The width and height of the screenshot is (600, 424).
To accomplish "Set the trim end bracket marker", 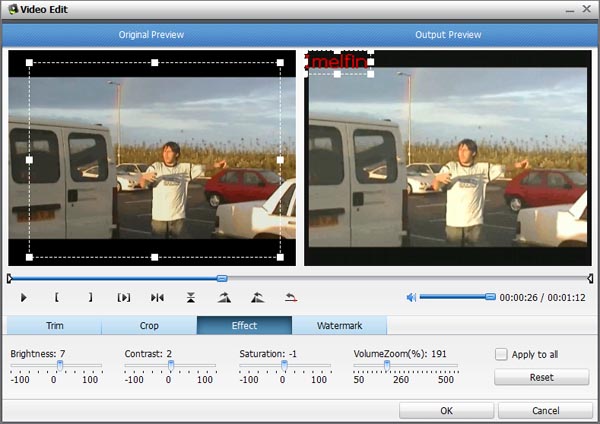I will pos(90,297).
